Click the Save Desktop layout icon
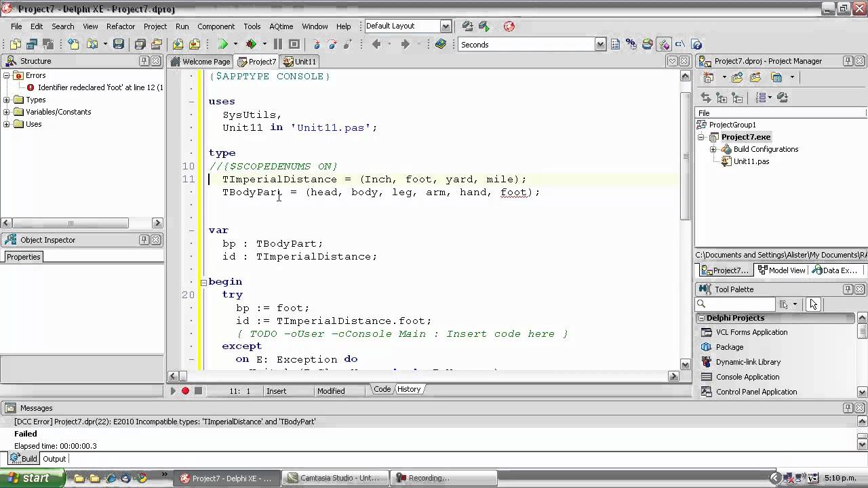This screenshot has height=488, width=868. click(x=467, y=26)
